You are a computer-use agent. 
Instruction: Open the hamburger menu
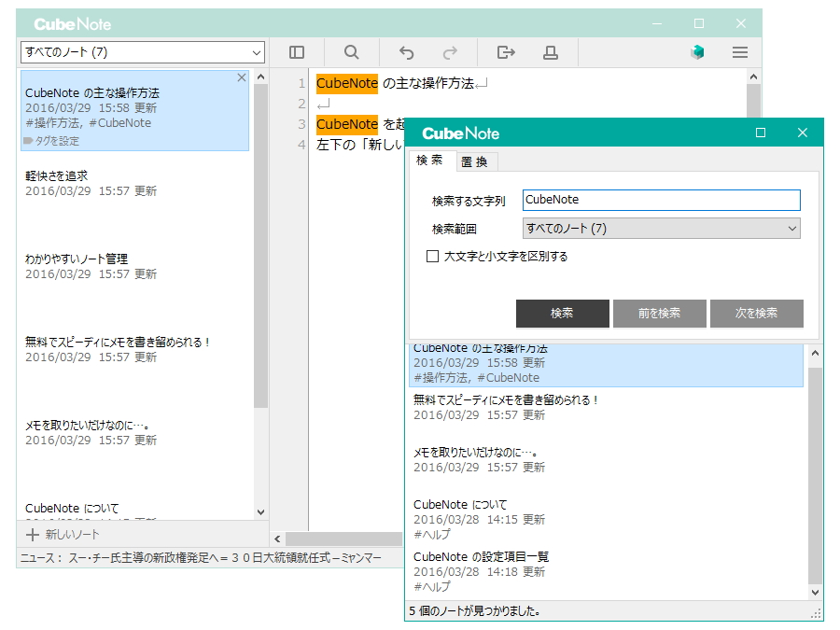(x=740, y=52)
